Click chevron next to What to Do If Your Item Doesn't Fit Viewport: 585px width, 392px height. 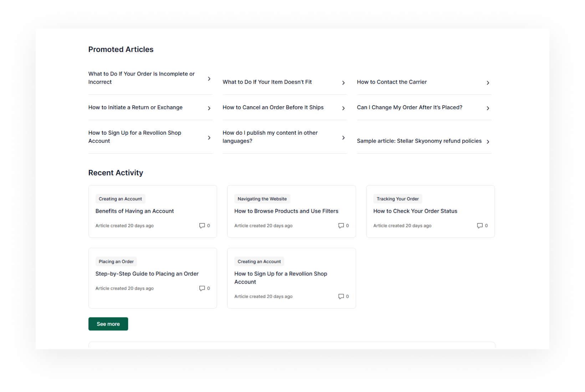click(343, 83)
